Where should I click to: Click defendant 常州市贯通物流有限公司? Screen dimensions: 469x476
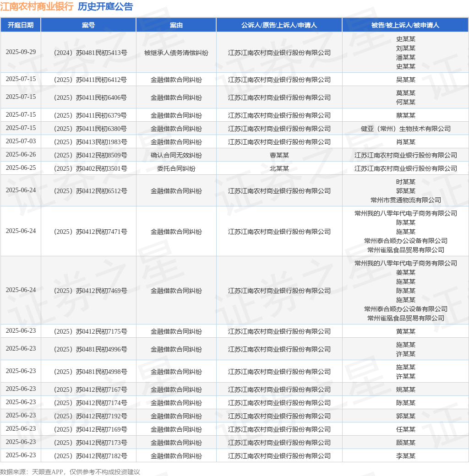(405, 200)
